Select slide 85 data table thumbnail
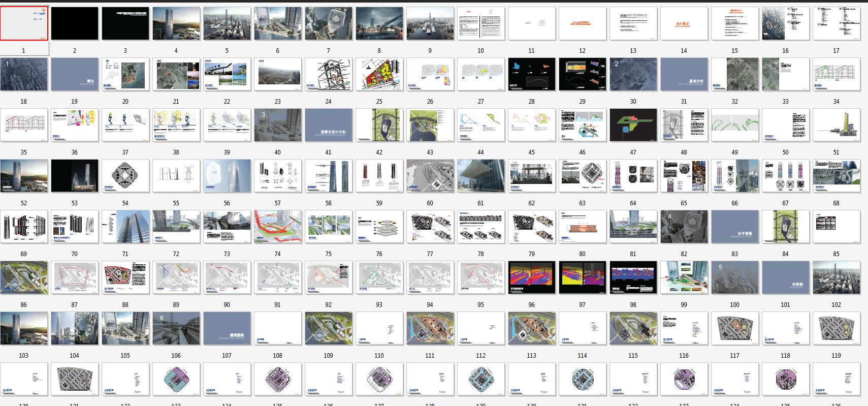Viewport: 868px width, 406px height. coord(837,227)
